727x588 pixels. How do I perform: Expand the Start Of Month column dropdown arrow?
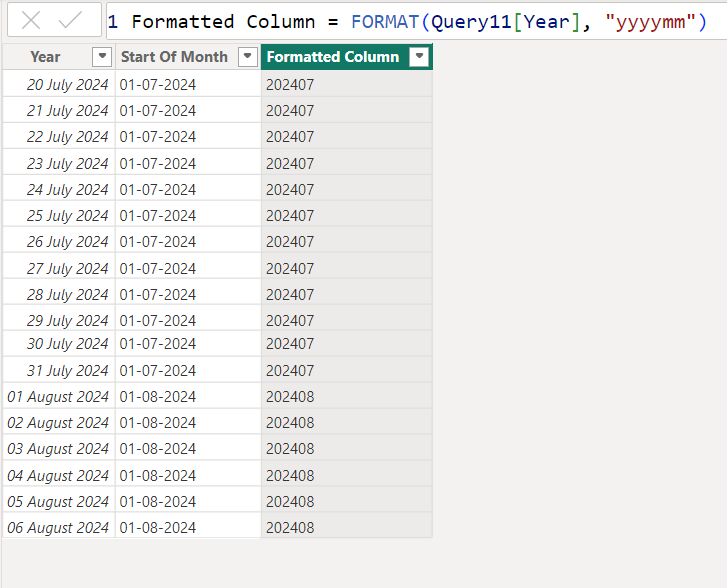click(x=248, y=57)
